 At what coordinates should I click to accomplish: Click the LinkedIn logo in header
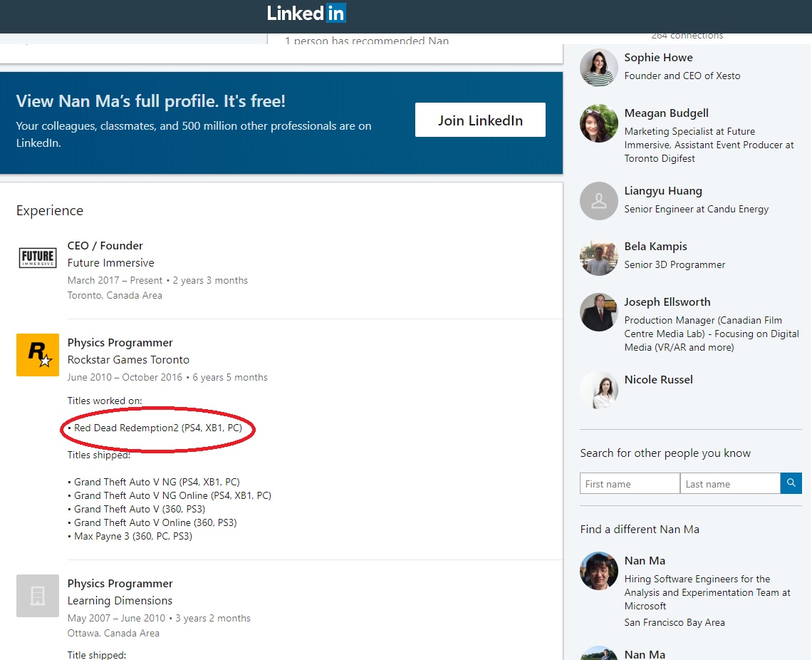click(x=306, y=13)
